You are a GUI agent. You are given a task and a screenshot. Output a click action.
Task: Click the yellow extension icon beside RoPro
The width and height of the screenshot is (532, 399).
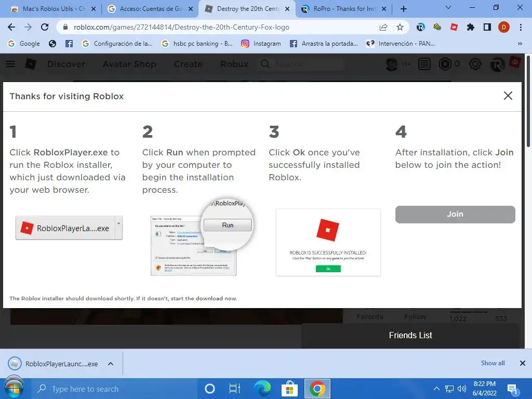pos(437,27)
